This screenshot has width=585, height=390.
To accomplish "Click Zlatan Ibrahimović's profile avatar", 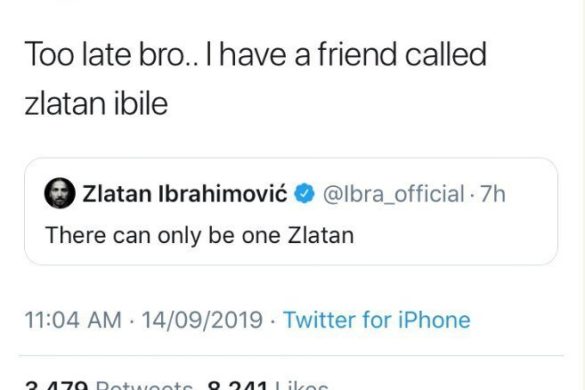I will (x=60, y=193).
